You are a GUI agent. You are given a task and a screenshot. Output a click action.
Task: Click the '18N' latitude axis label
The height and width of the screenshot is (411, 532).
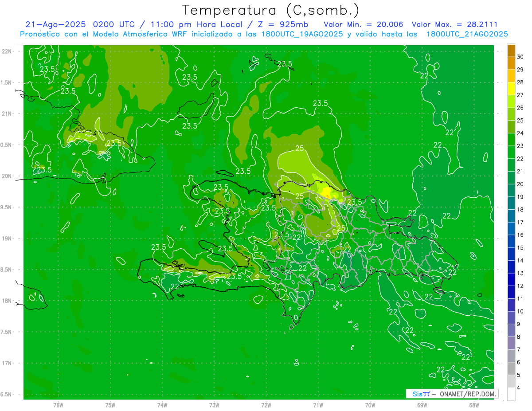6,301
